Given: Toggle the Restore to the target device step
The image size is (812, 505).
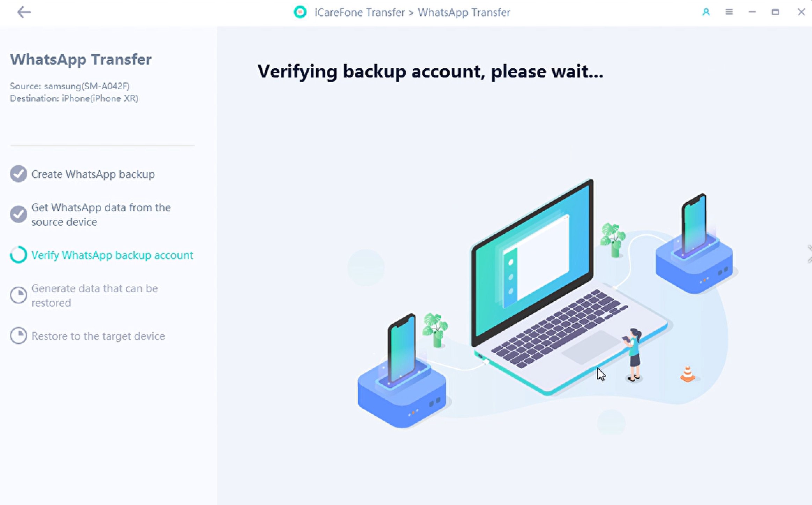Looking at the screenshot, I should pos(98,336).
